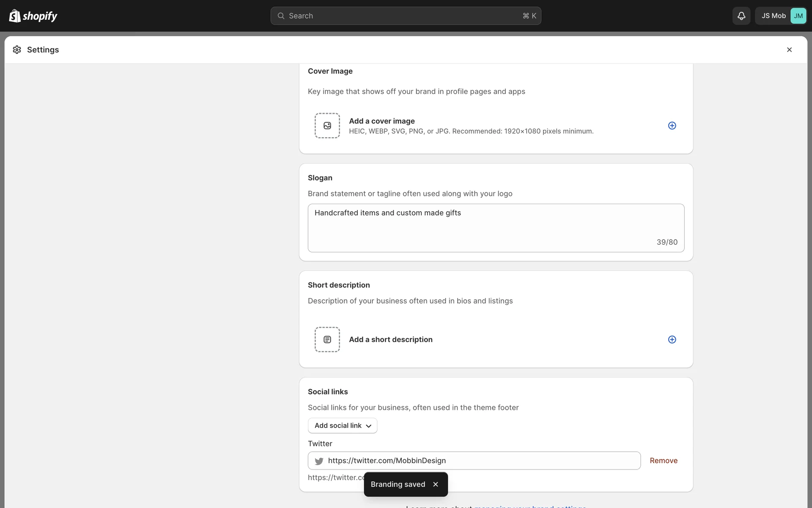Click 'Add a cover image' text
The height and width of the screenshot is (508, 812).
[x=381, y=121]
